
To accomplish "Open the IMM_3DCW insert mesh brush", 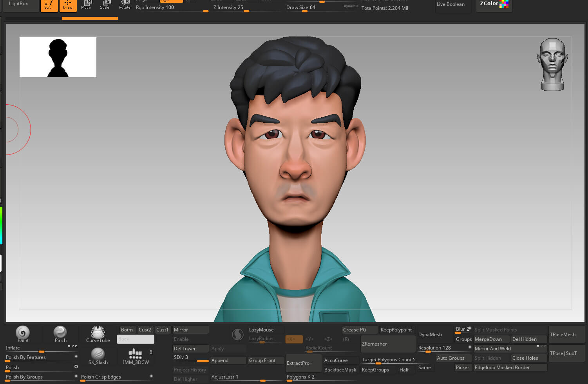I will pyautogui.click(x=136, y=355).
